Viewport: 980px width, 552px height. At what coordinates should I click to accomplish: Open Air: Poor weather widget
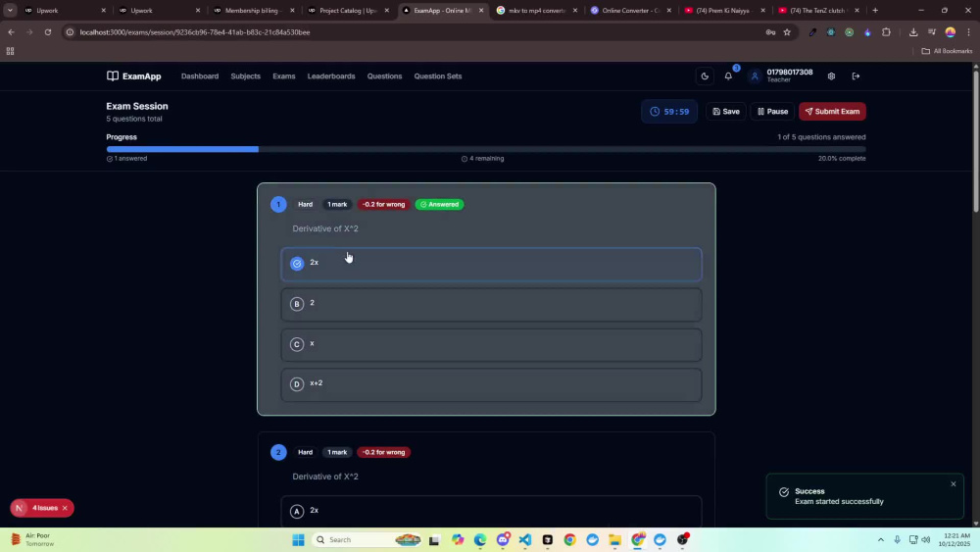pyautogui.click(x=34, y=539)
